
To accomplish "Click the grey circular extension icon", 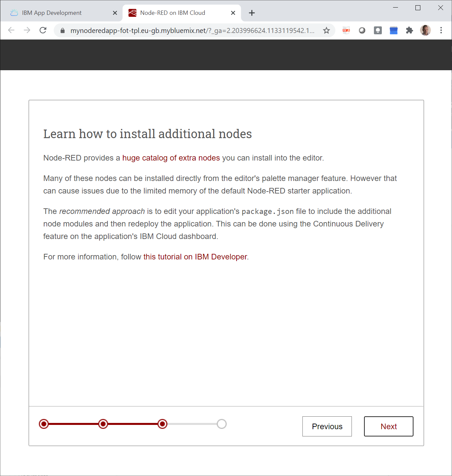I will click(x=362, y=30).
